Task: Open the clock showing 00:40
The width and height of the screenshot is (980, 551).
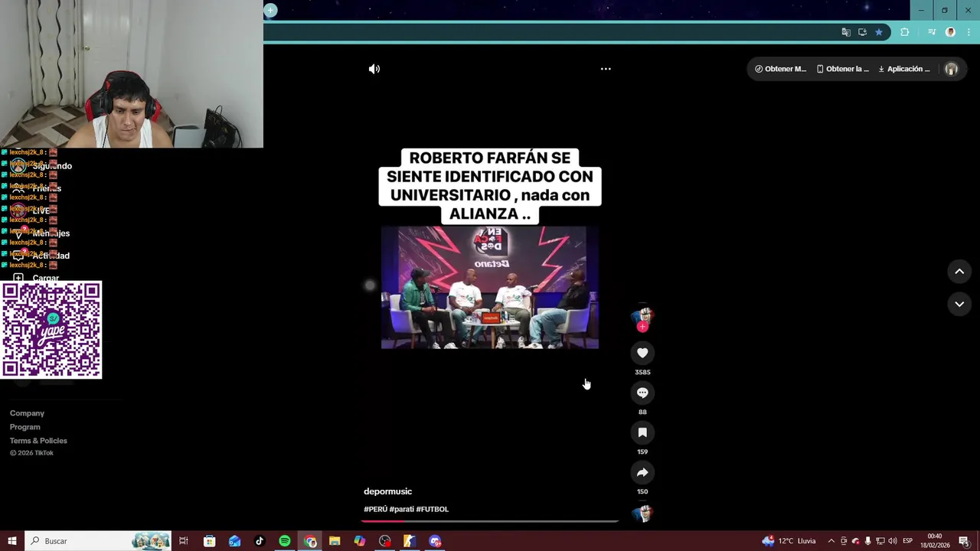Action: 935,541
